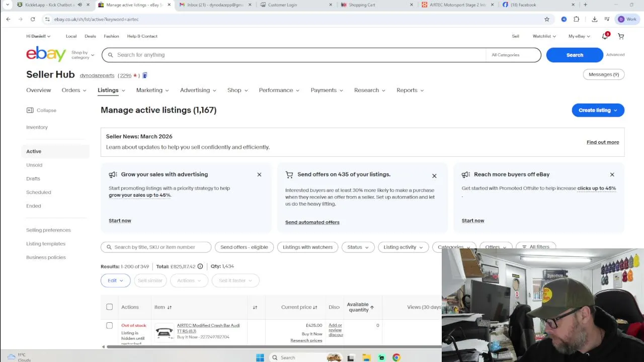Click the Collapse sidebar icon
This screenshot has height=362, width=644.
coord(30,110)
